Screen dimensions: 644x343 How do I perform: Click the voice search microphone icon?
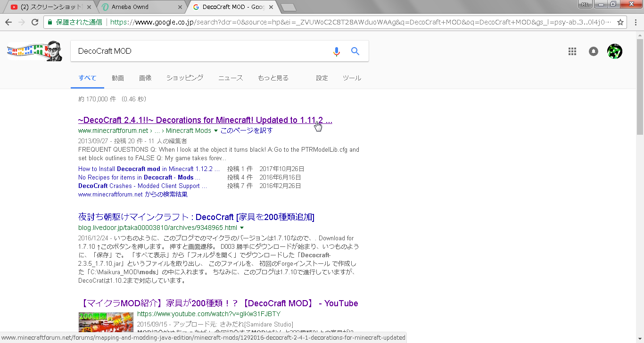tap(336, 51)
